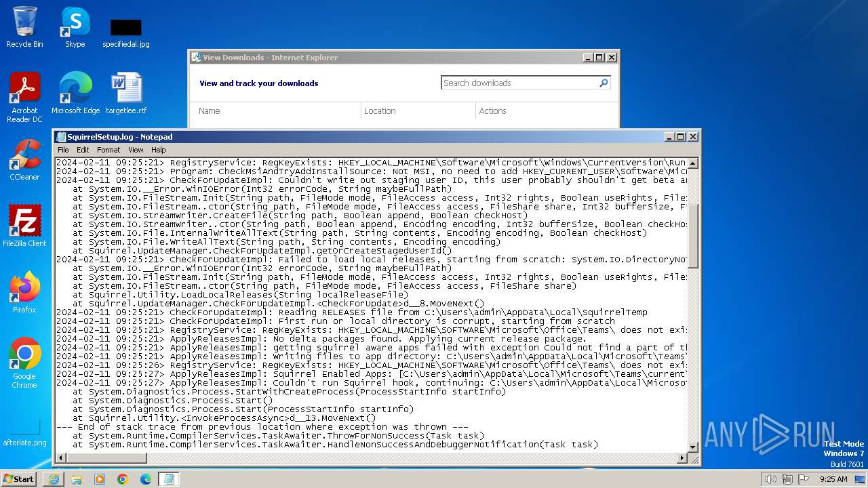Click the View Downloads title bar icon
The image size is (868, 488).
point(196,58)
